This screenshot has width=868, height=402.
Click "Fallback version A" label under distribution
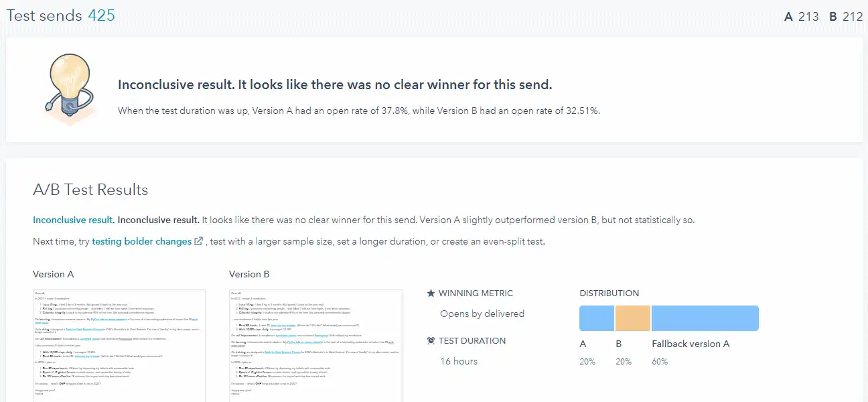tap(691, 344)
